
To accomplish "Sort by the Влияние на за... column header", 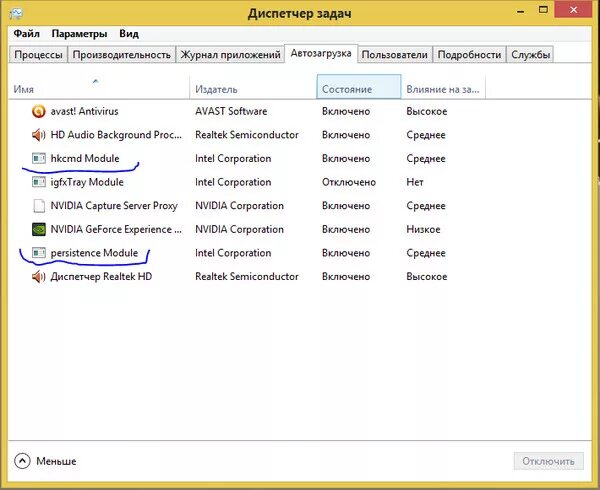I will coord(443,87).
